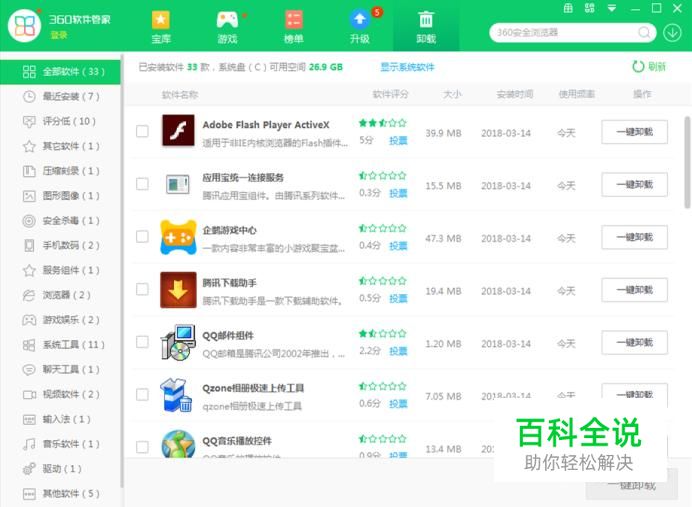Check the Qzone相册极速上传工具 checkbox

click(142, 394)
